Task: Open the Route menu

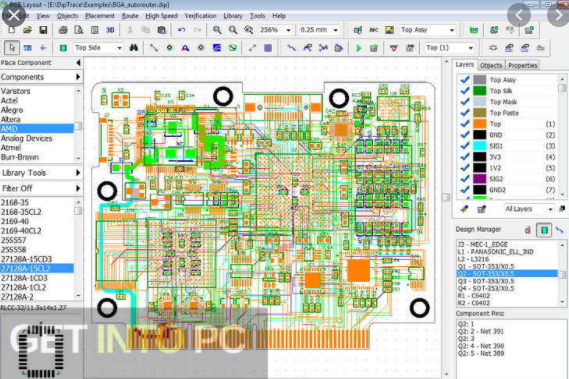Action: click(130, 16)
